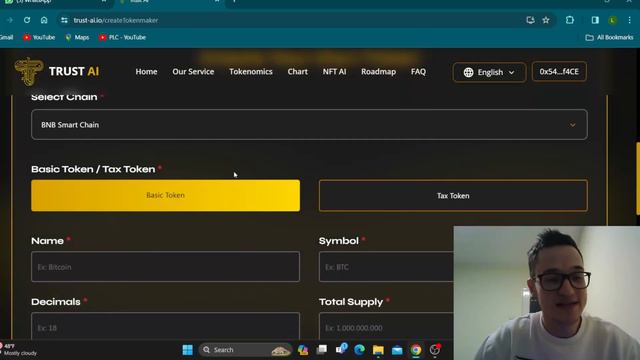Open File Explorer from the taskbar

pyautogui.click(x=378, y=350)
